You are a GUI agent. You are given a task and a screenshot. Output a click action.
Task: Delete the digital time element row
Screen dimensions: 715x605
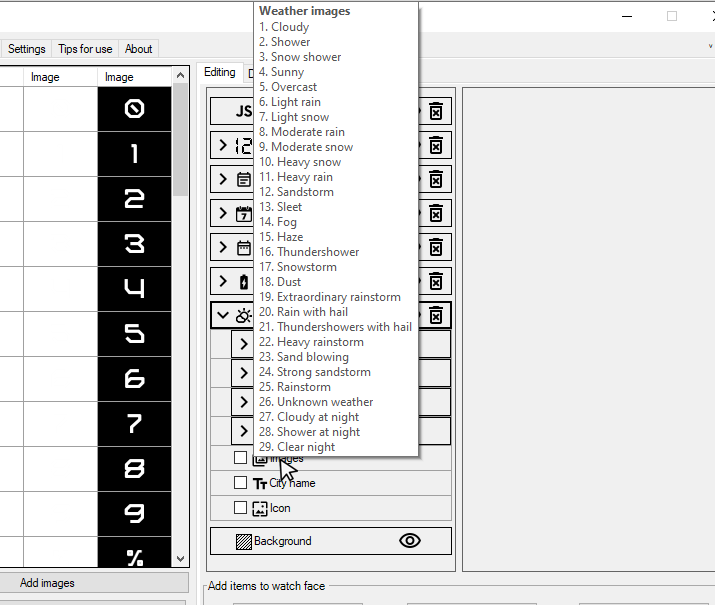coord(436,145)
